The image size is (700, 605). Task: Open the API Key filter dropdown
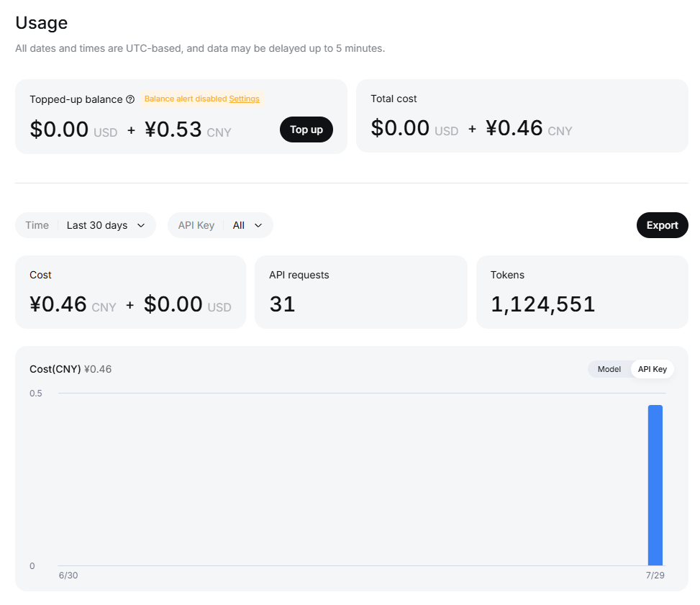click(220, 225)
